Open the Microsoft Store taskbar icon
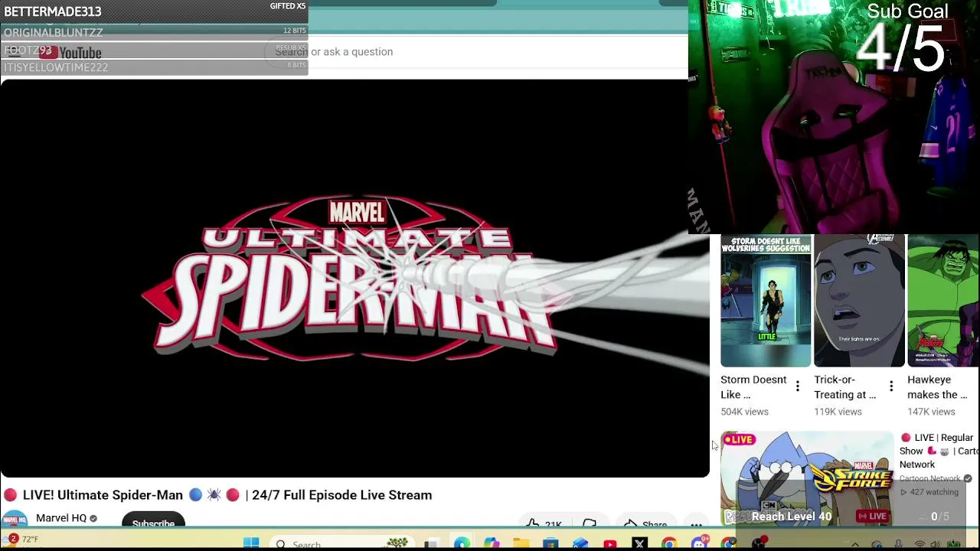 550,543
